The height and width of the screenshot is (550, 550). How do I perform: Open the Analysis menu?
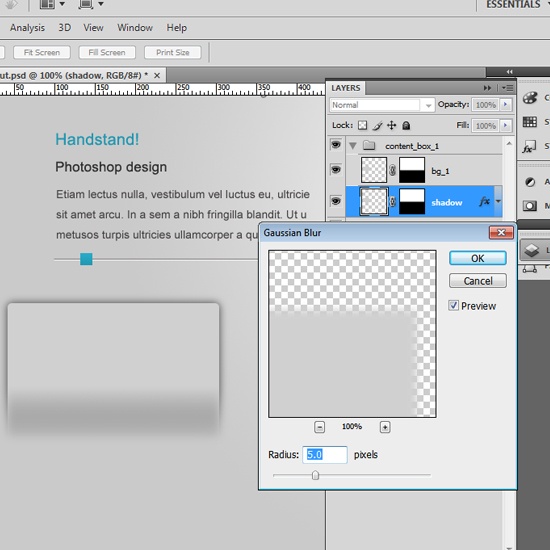click(x=27, y=28)
